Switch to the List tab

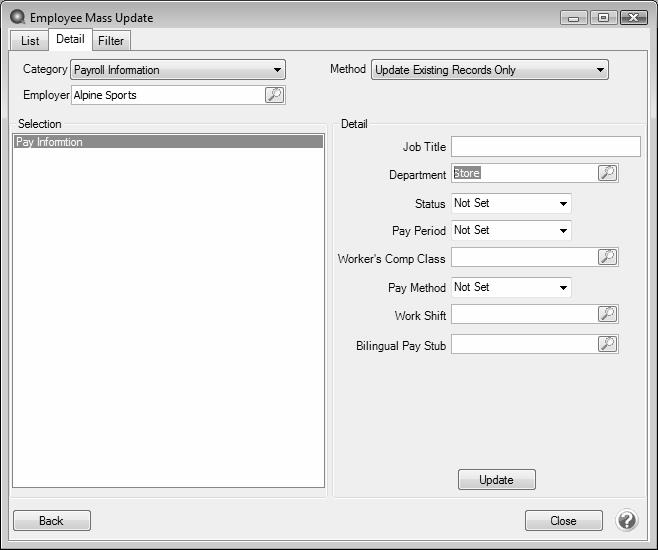point(30,41)
